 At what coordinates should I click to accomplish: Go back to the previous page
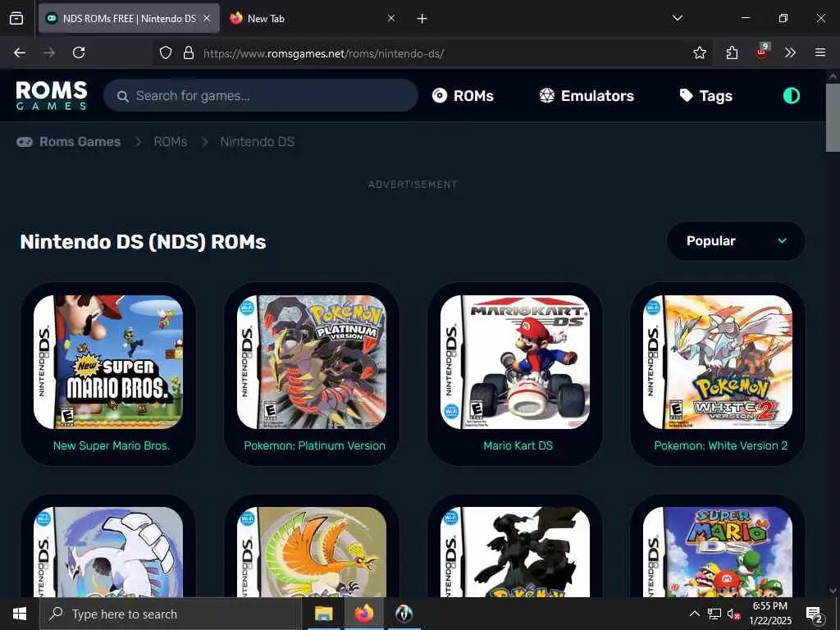(x=20, y=52)
